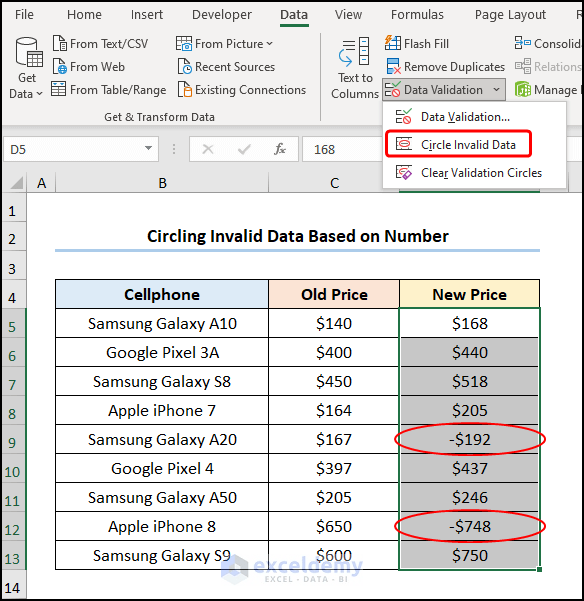Viewport: 584px width, 601px height.
Task: Select the New Price header cell
Action: (469, 294)
